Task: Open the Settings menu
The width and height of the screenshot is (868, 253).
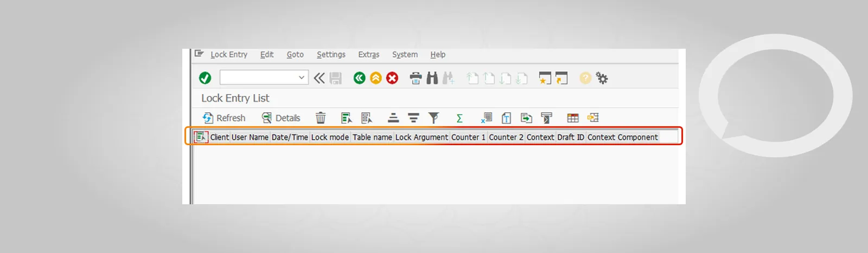Action: pyautogui.click(x=331, y=55)
